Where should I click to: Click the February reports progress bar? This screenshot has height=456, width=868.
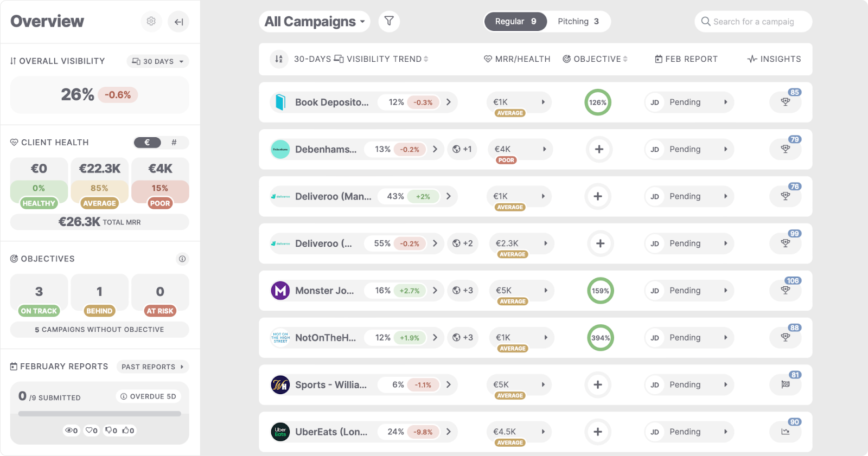click(99, 414)
